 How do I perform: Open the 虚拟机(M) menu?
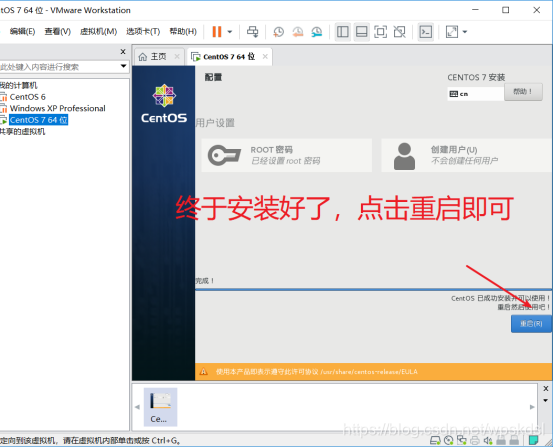[x=98, y=31]
